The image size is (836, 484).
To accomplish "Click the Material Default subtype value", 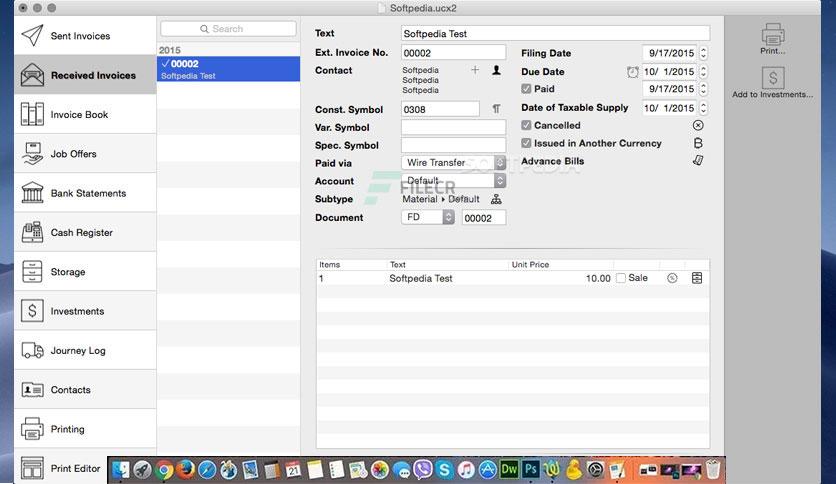I will pyautogui.click(x=441, y=199).
